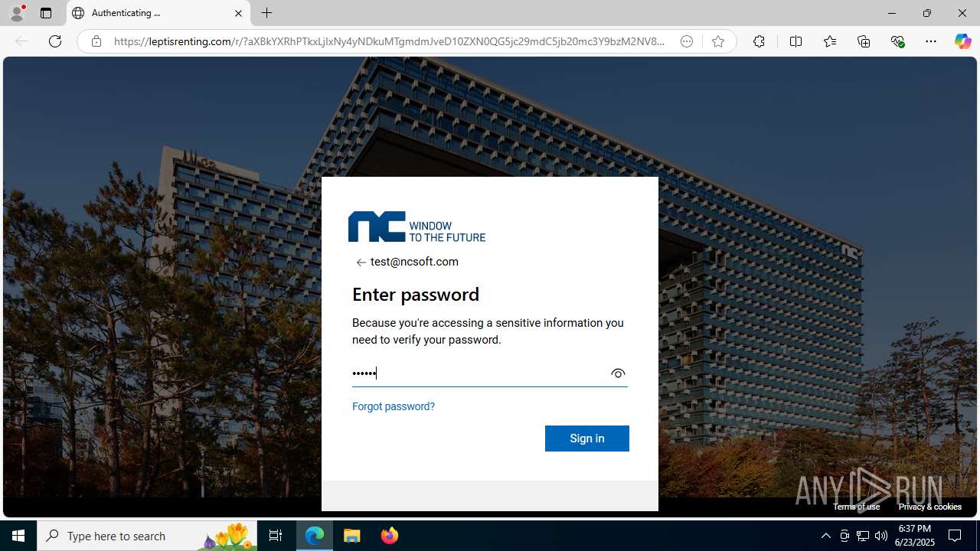Open tab actions menu button
The height and width of the screenshot is (551, 980).
click(46, 13)
